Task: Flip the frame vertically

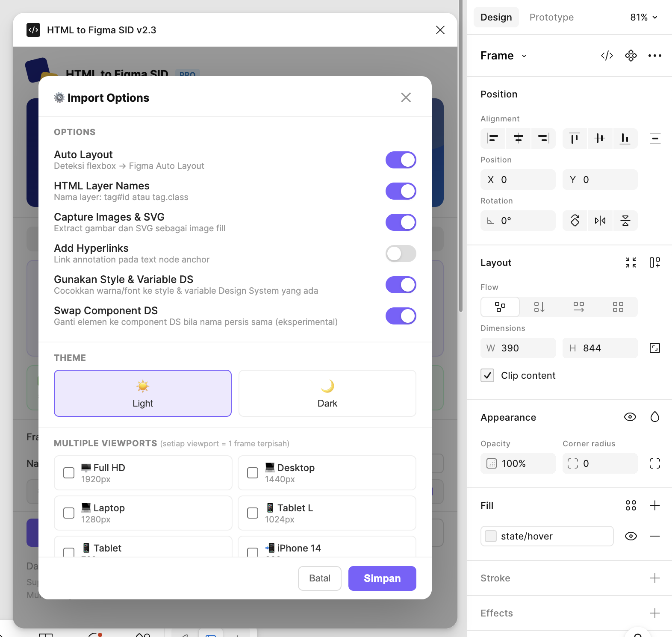Action: [x=625, y=221]
